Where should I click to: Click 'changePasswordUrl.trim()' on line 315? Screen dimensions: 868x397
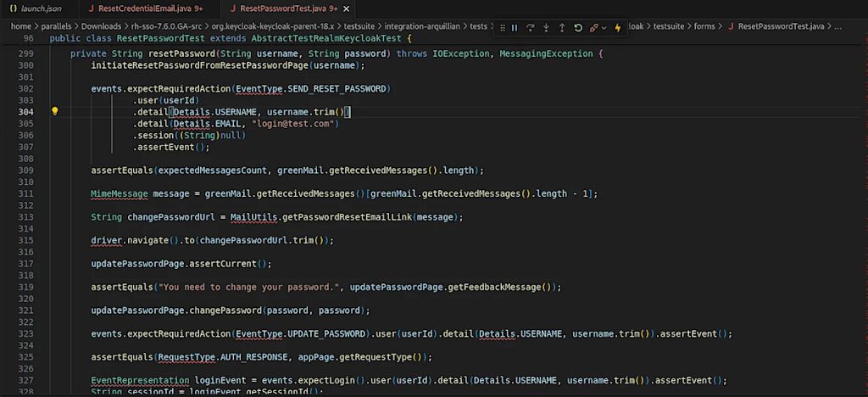click(x=263, y=240)
